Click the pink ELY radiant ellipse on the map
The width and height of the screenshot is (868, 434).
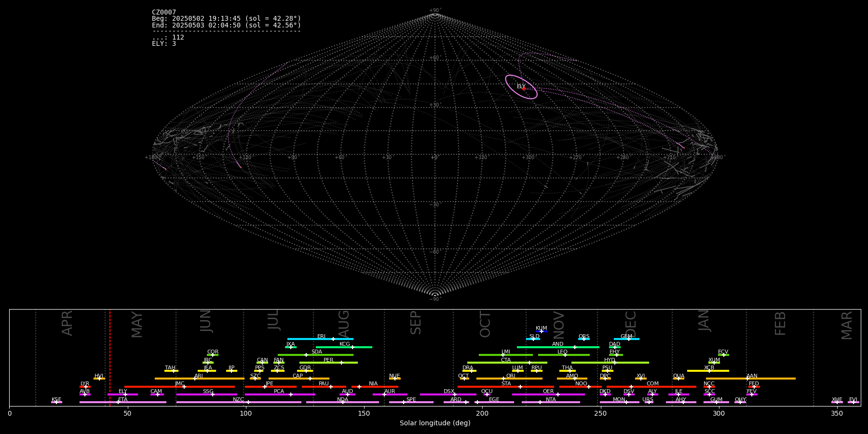click(521, 87)
